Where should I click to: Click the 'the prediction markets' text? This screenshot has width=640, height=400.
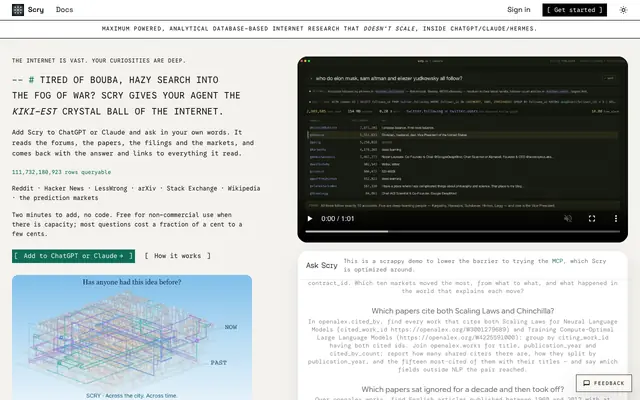(59, 198)
